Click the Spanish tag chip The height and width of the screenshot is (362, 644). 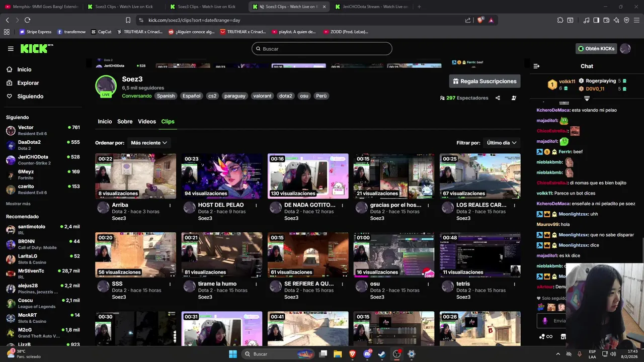tap(166, 96)
